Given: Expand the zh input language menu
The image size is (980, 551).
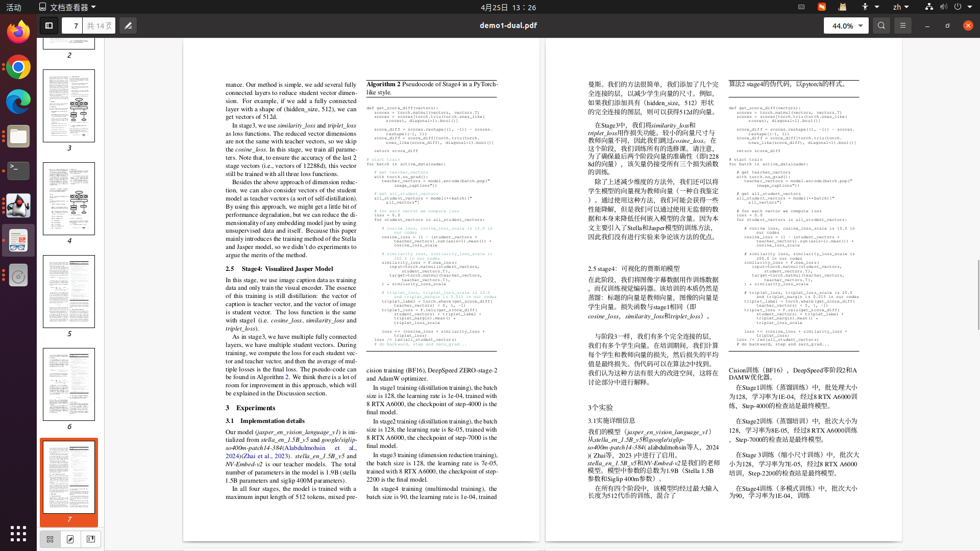Looking at the screenshot, I should coord(900,7).
